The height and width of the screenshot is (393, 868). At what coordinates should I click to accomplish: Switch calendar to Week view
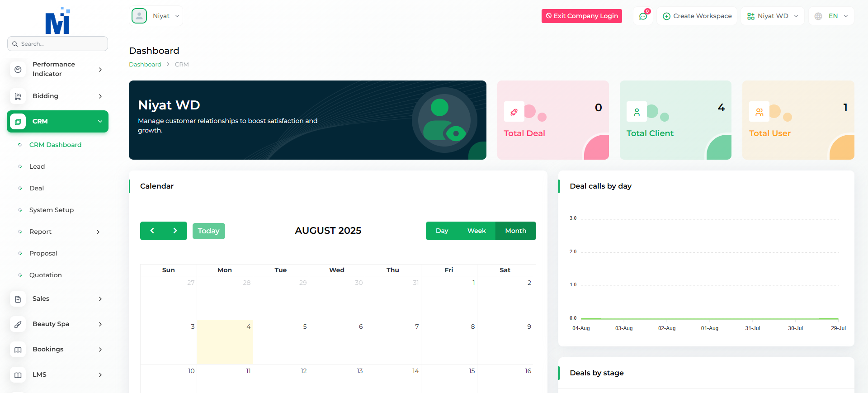click(x=476, y=231)
